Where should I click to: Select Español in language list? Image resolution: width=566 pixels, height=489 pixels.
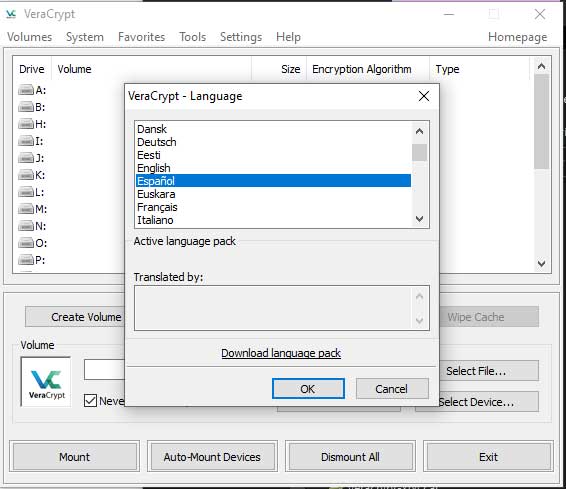273,181
